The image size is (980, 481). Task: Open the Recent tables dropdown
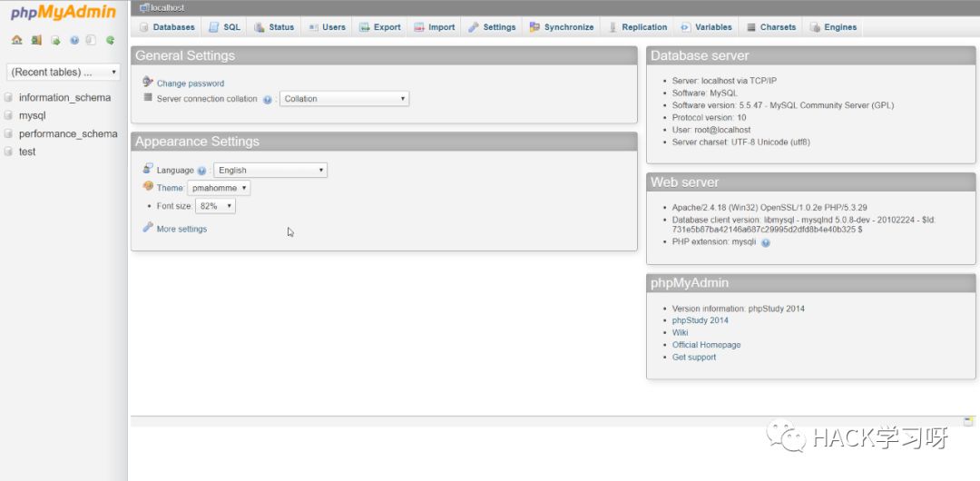[64, 72]
